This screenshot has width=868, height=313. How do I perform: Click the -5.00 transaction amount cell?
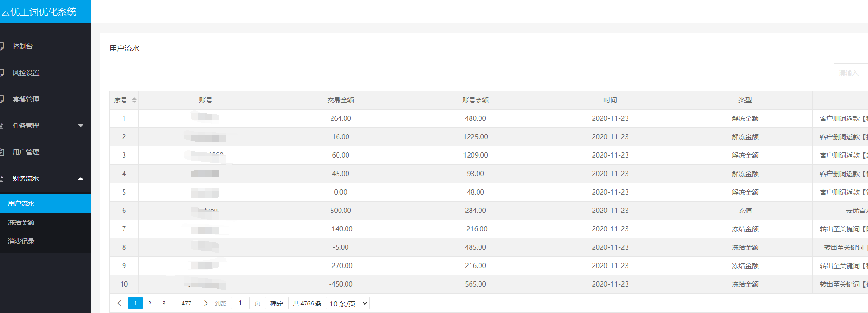point(340,247)
